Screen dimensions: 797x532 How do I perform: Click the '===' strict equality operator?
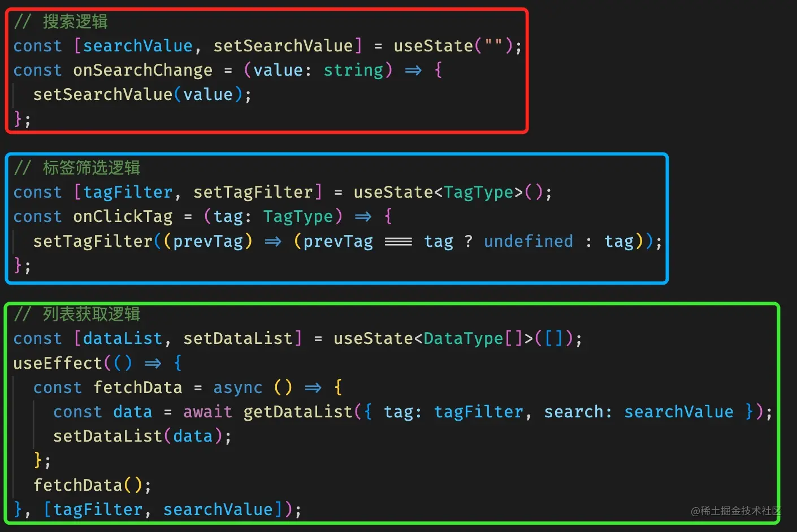click(398, 241)
